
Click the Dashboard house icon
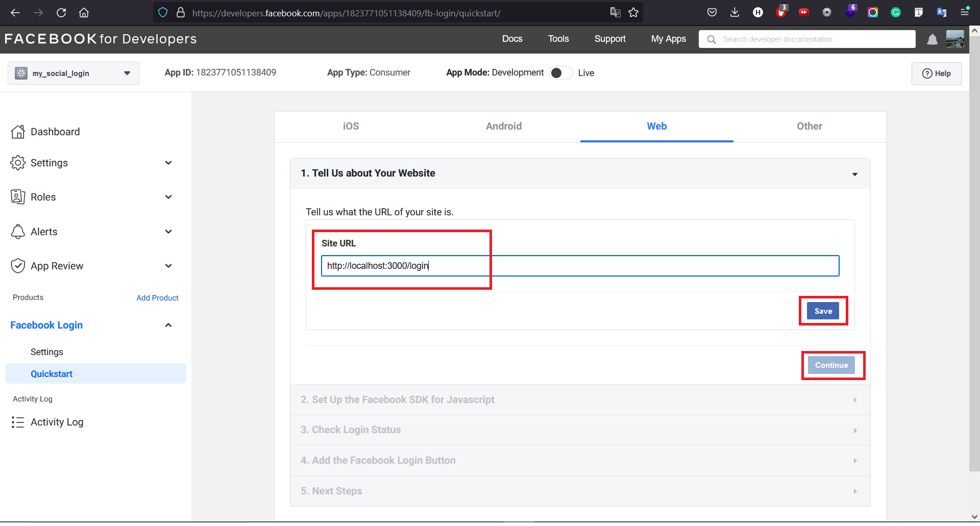18,132
